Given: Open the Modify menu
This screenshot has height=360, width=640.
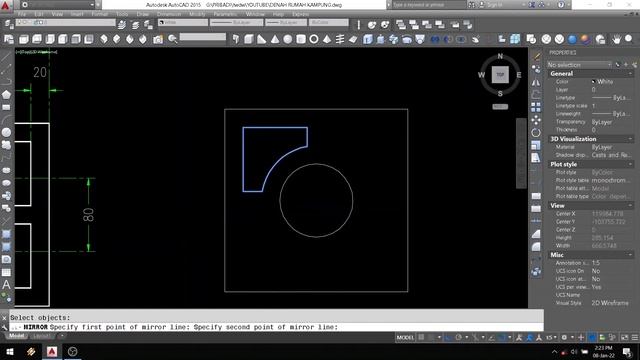Looking at the screenshot, I should tap(197, 14).
